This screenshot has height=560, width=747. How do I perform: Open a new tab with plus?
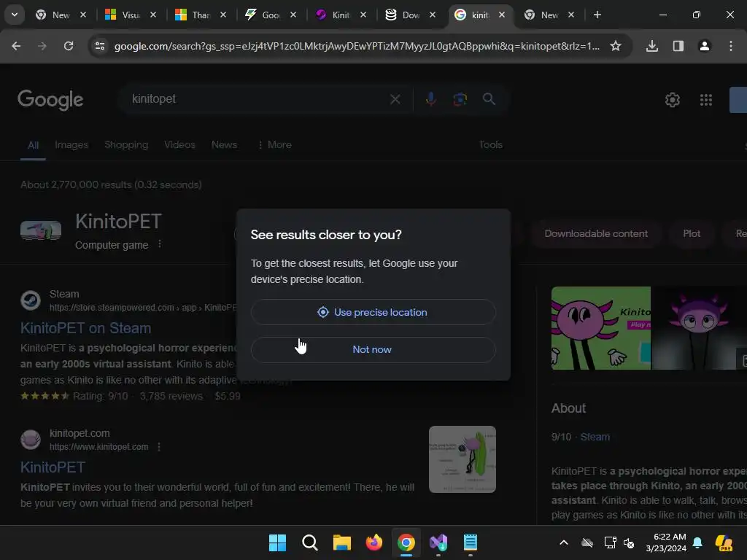(x=597, y=15)
